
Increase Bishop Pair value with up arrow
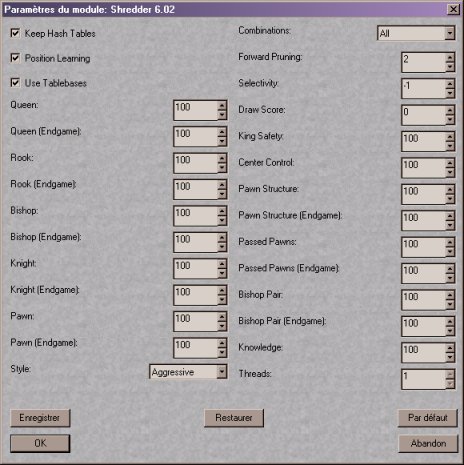point(450,295)
